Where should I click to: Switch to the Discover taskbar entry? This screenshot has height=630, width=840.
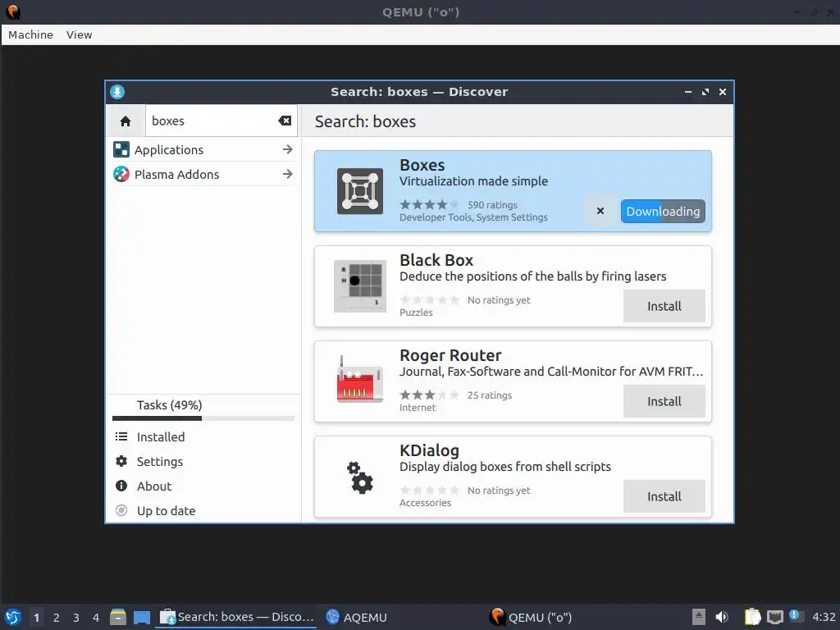[x=236, y=617]
